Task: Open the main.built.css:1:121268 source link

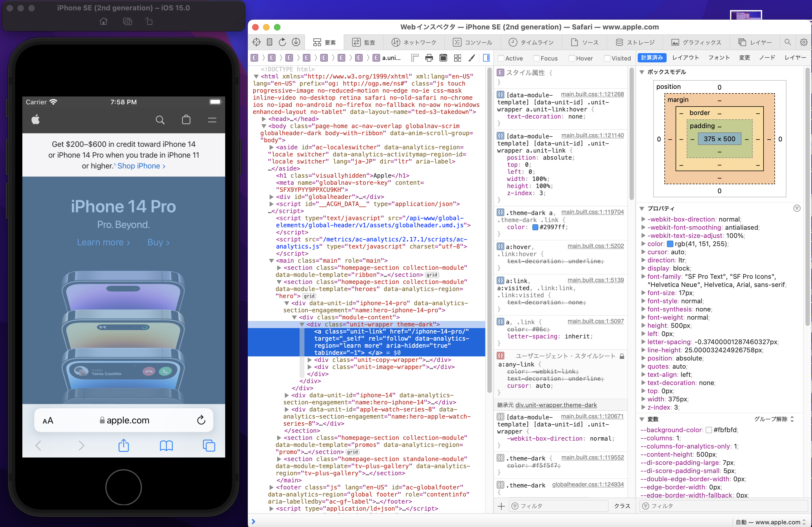Action: tap(592, 94)
